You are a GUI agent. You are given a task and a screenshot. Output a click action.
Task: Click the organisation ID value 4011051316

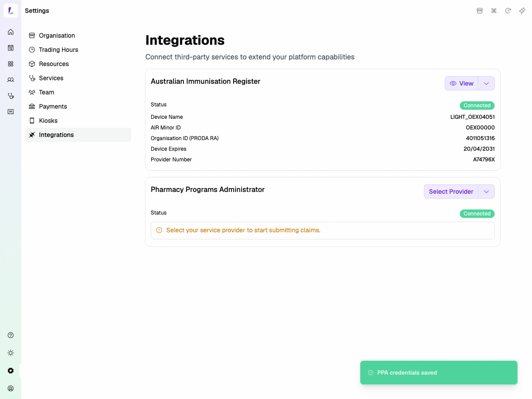click(x=480, y=138)
